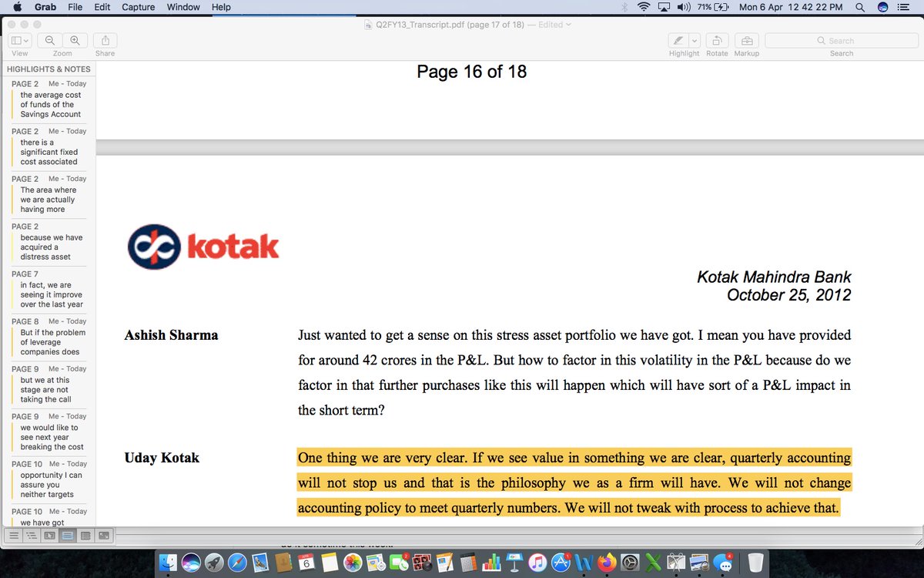
Task: Click the Wi-Fi status icon
Action: (644, 7)
